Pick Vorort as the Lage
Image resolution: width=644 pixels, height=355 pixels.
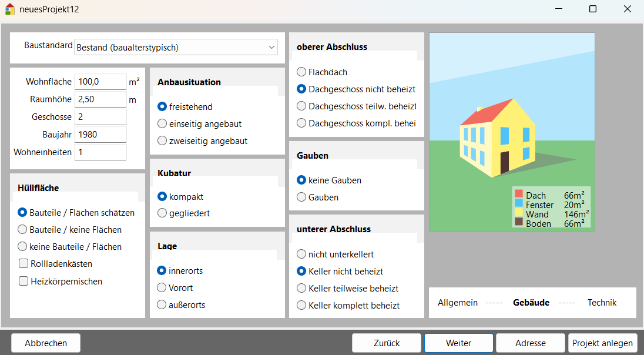163,288
